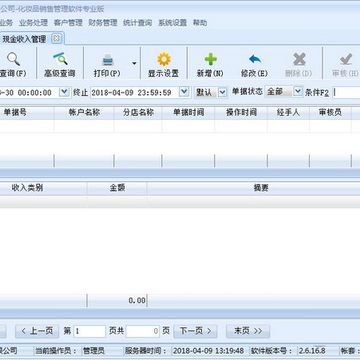
Task: Open the 帮助 menu
Action: tap(200, 23)
